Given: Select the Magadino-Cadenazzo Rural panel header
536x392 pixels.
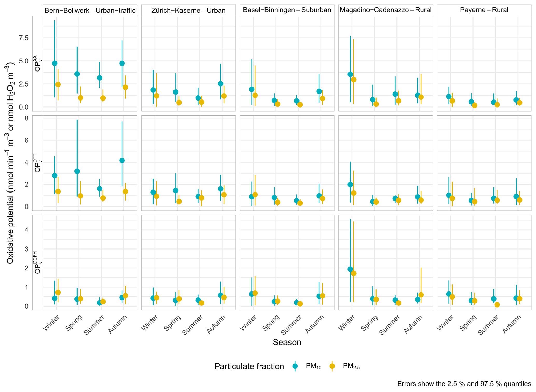Looking at the screenshot, I should (x=385, y=10).
